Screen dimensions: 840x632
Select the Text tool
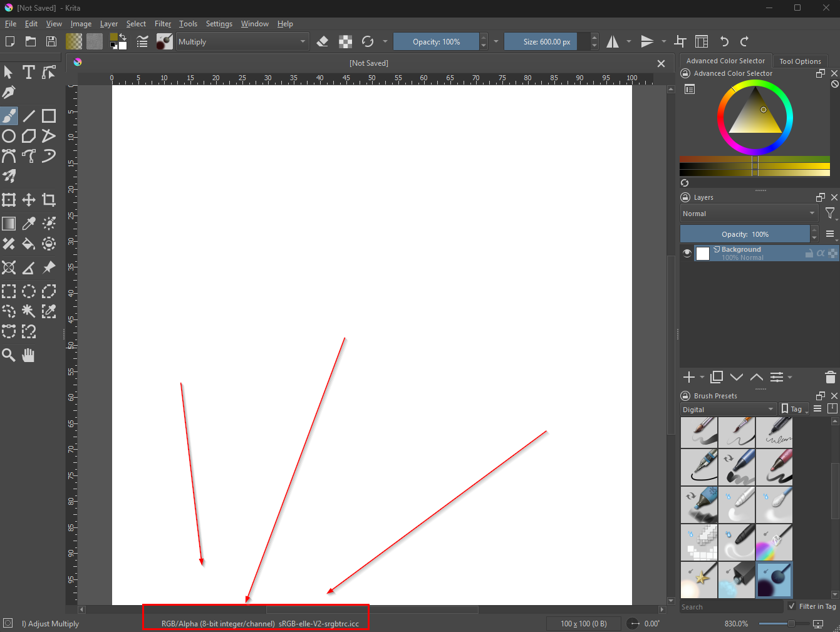28,72
